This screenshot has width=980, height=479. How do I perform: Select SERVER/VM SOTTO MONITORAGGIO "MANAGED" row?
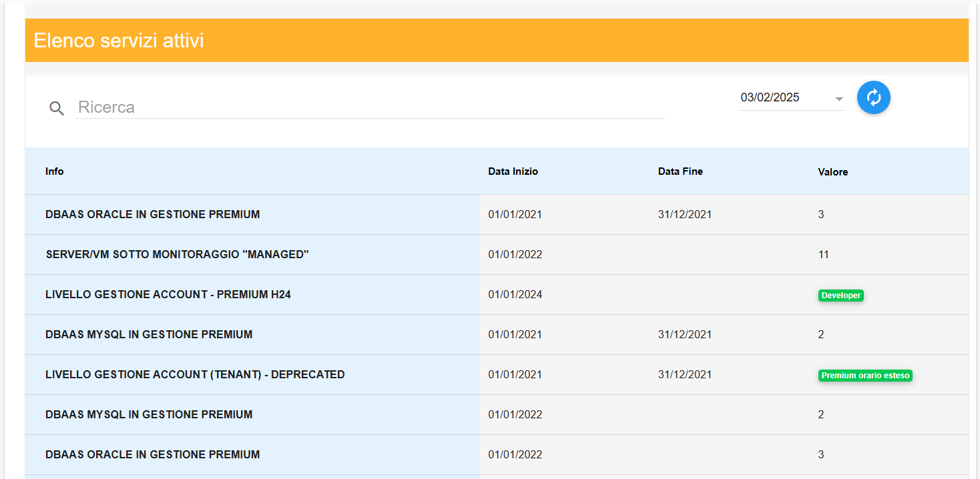pos(497,254)
